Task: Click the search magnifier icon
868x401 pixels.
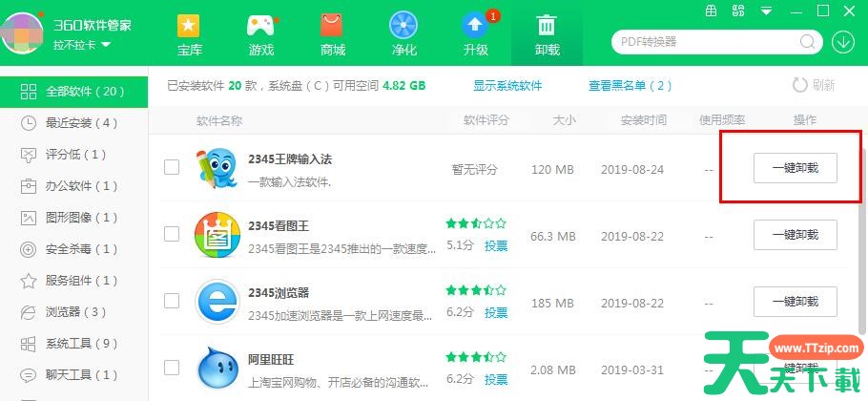Action: coord(809,42)
